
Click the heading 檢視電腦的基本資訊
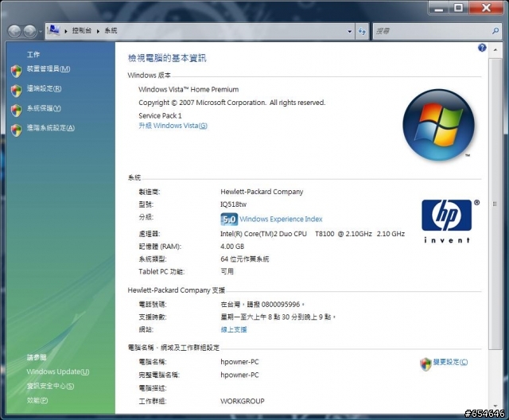coord(167,58)
